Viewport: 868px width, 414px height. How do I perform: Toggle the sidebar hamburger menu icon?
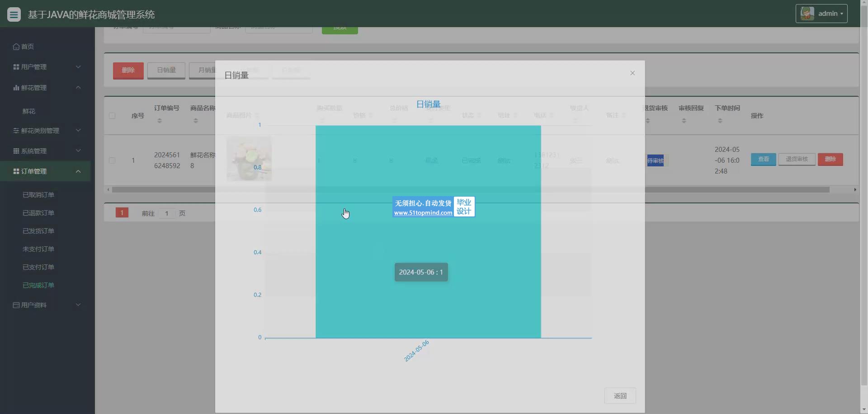[14, 14]
